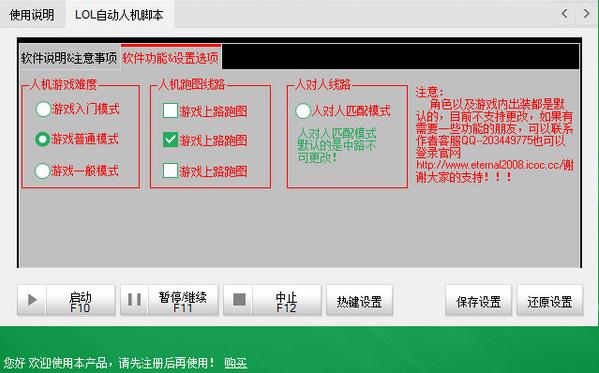Click the green 人对人匹配模式默认的是中路 note
This screenshot has height=373, width=599.
(x=337, y=145)
